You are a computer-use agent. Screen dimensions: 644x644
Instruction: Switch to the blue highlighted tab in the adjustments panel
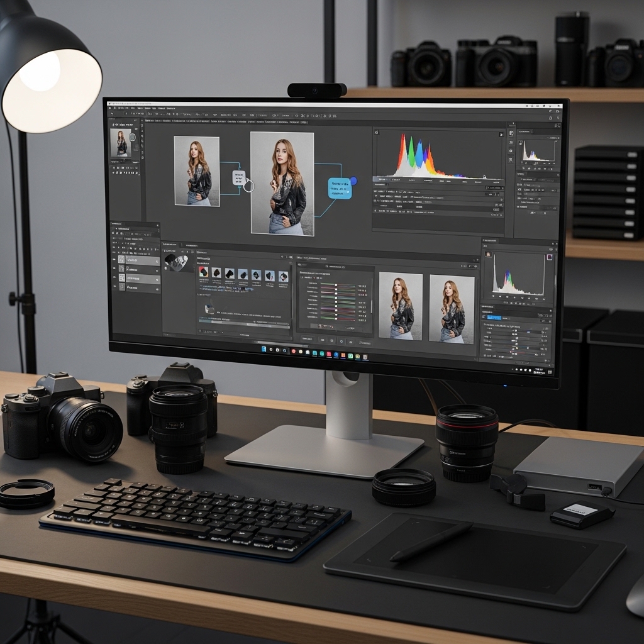pyautogui.click(x=496, y=318)
